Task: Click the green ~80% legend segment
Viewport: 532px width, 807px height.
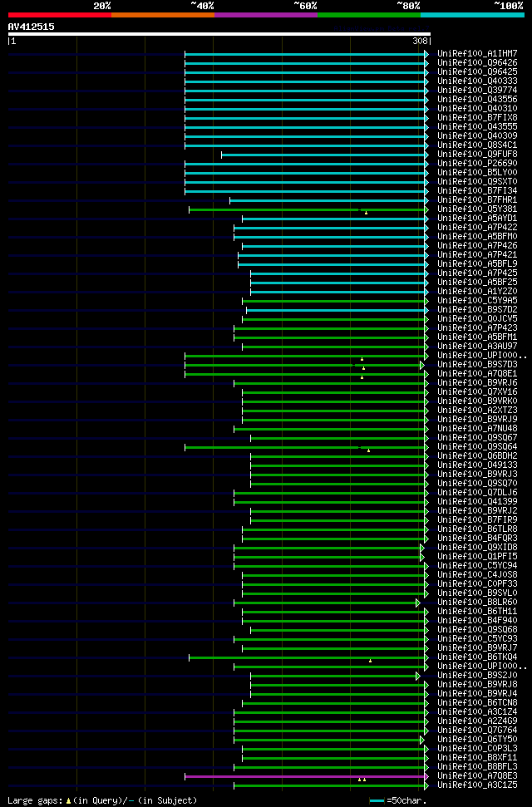Action: (x=369, y=15)
